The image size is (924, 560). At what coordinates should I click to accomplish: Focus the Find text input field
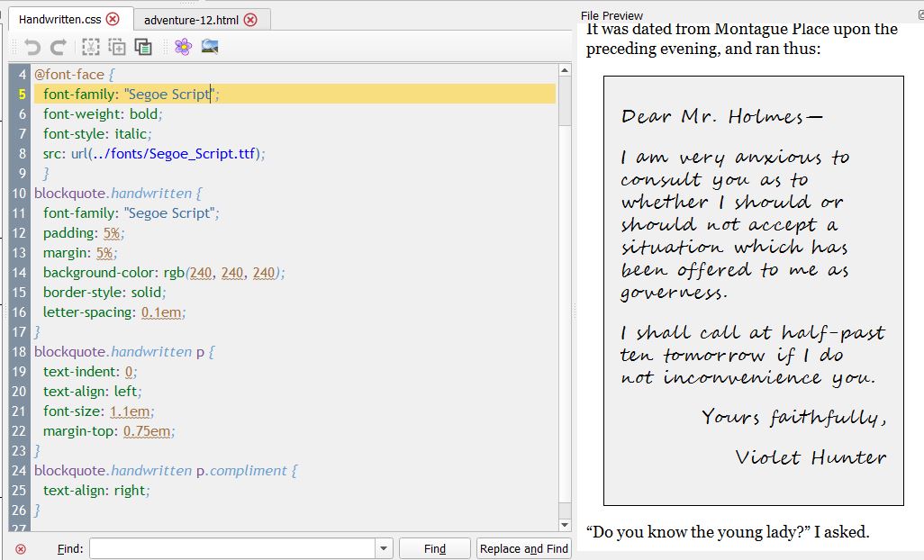(232, 549)
